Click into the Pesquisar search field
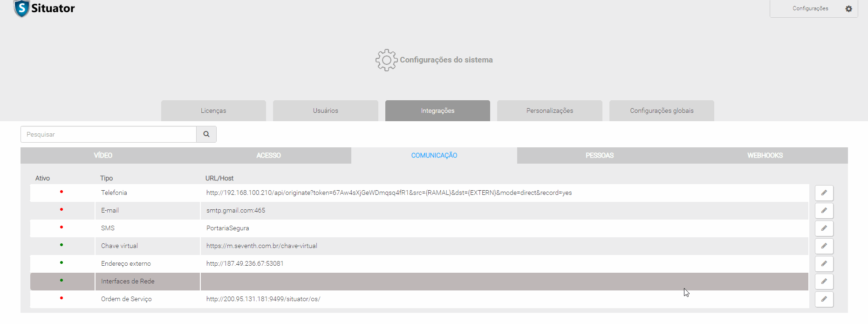 tap(109, 134)
